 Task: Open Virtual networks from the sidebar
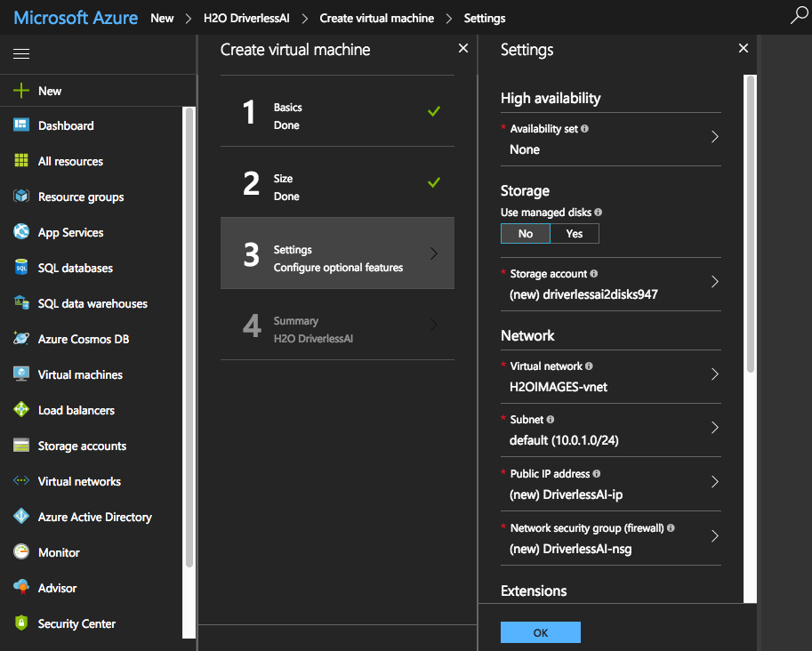point(79,481)
